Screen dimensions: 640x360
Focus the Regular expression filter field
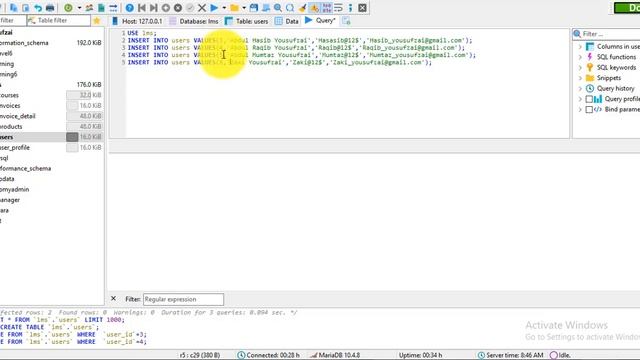pyautogui.click(x=183, y=299)
